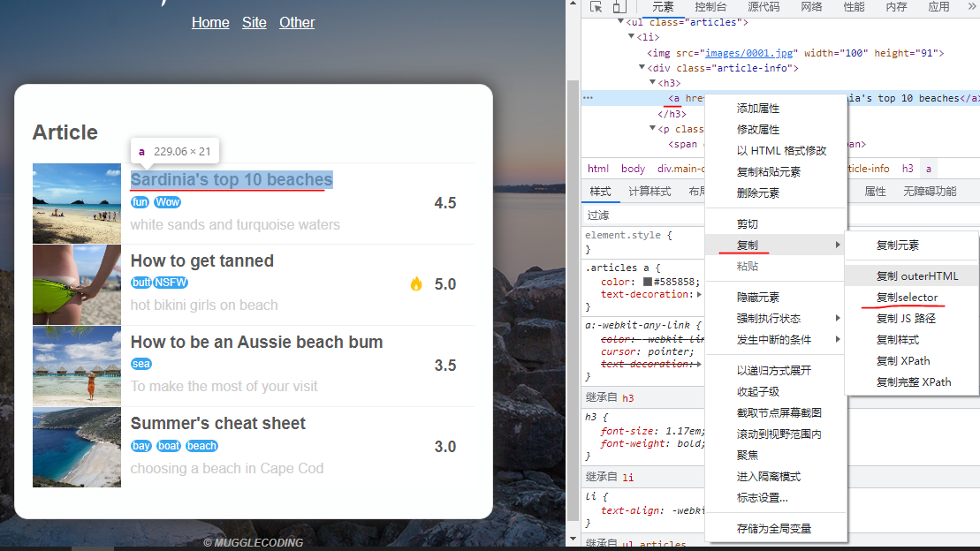Open the 应用 tab
980x551 pixels.
tap(938, 7)
